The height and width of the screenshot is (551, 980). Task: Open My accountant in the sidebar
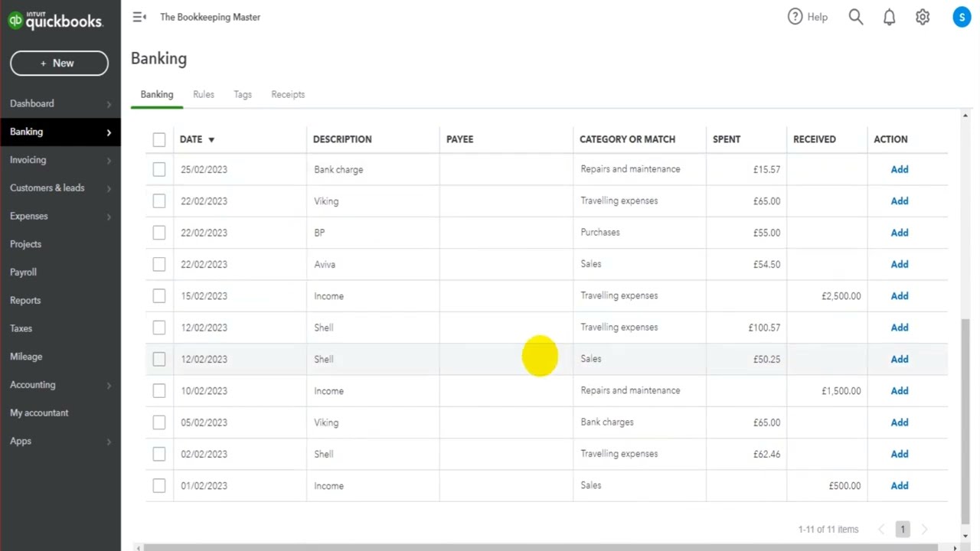click(39, 413)
